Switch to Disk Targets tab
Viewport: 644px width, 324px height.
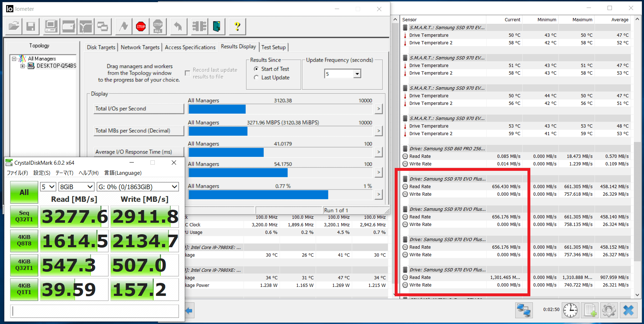(x=101, y=47)
